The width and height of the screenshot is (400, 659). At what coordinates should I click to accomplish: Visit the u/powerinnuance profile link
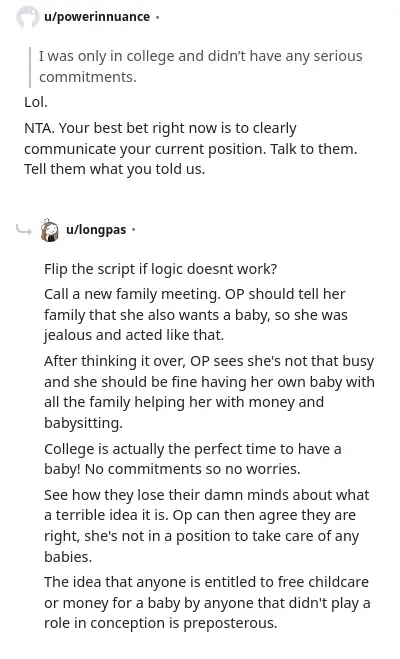point(97,17)
